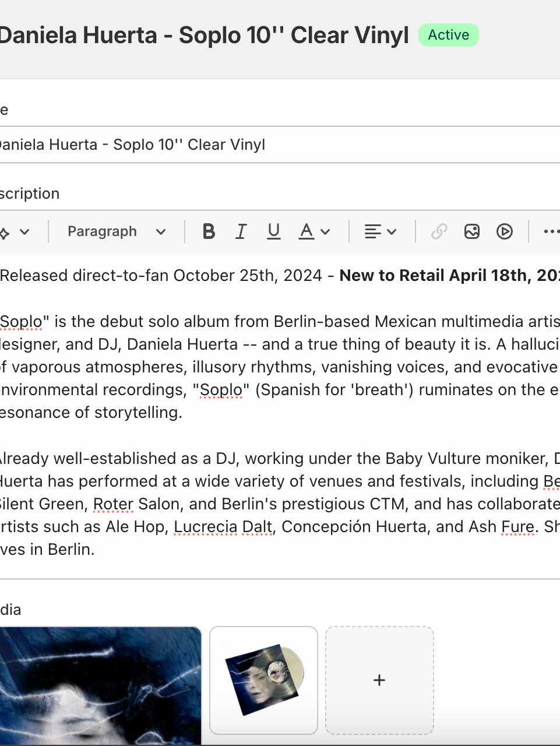560x746 pixels.
Task: Click the insert video icon
Action: 505,231
